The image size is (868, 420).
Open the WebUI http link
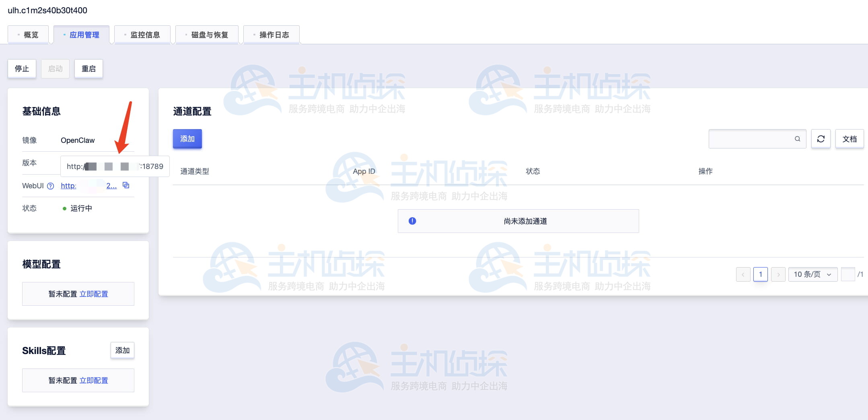88,186
